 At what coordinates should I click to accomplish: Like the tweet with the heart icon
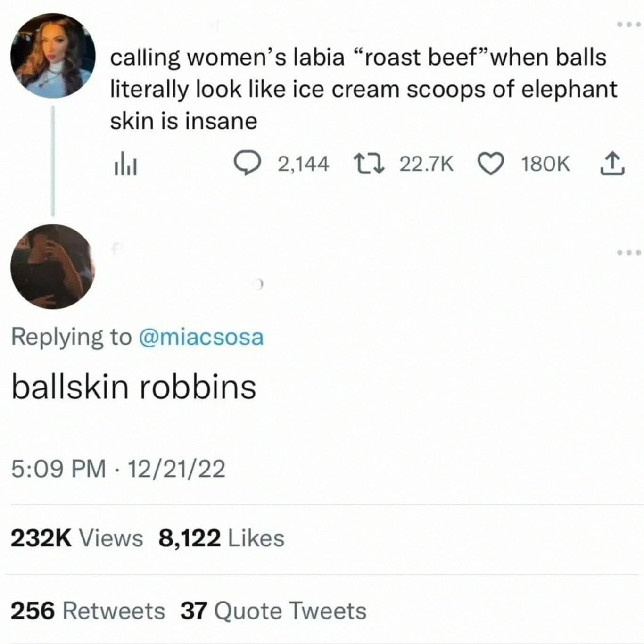(x=491, y=165)
